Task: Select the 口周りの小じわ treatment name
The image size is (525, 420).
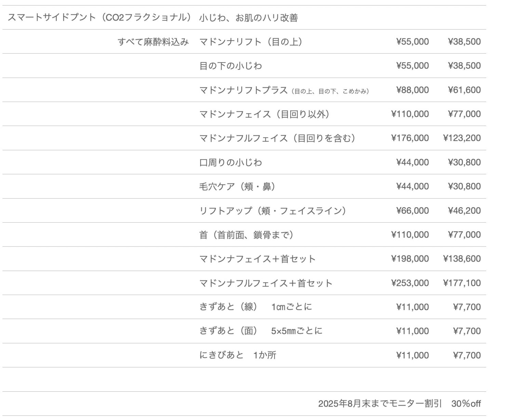Action: click(231, 163)
